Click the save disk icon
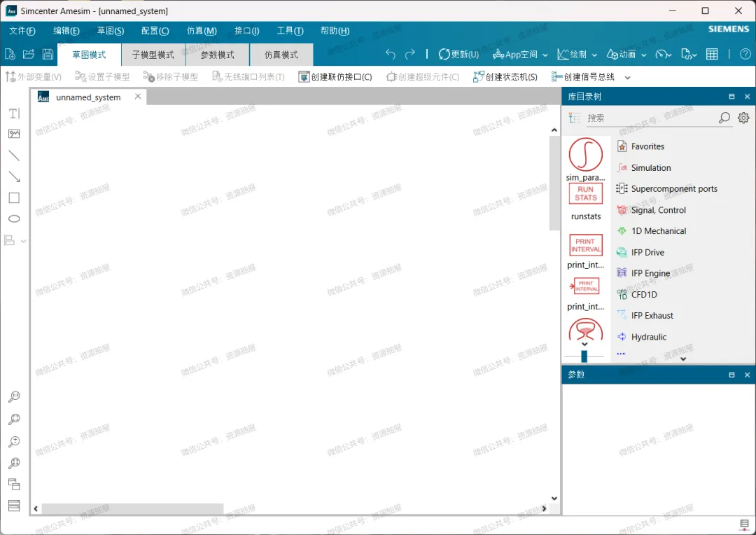Screen dimensions: 756x535 click(48, 54)
